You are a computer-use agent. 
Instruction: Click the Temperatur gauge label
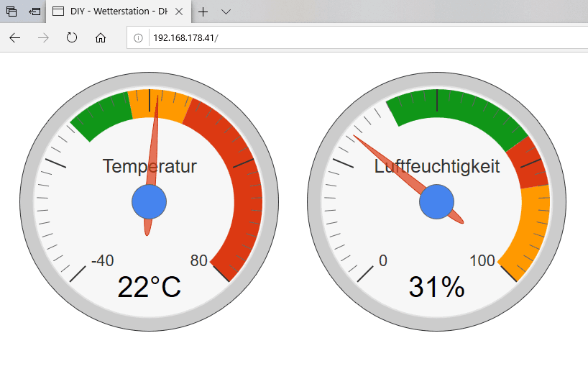pos(150,166)
